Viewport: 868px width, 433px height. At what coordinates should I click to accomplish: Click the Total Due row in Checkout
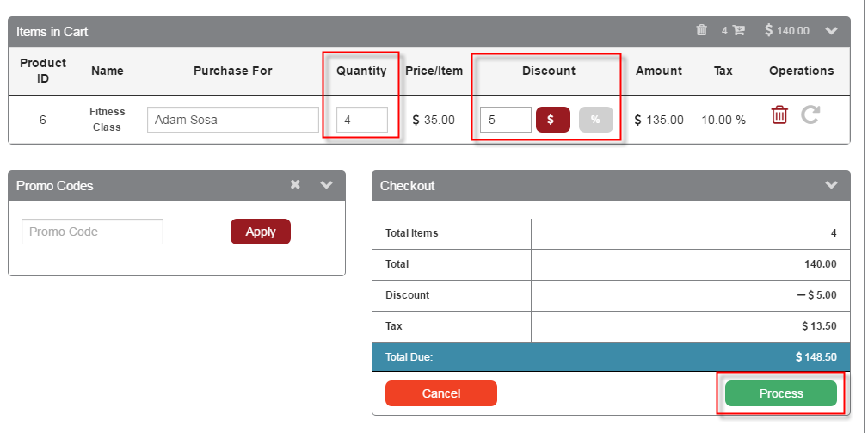pyautogui.click(x=611, y=356)
